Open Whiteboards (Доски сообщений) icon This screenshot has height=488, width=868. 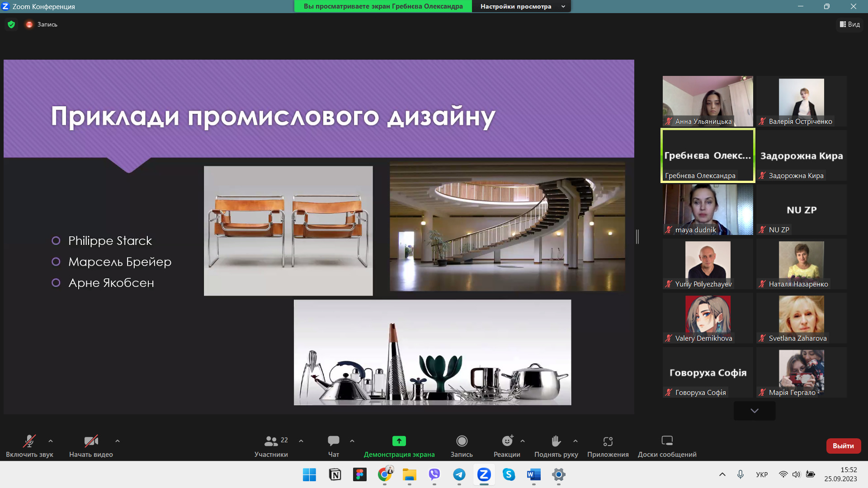click(x=667, y=441)
